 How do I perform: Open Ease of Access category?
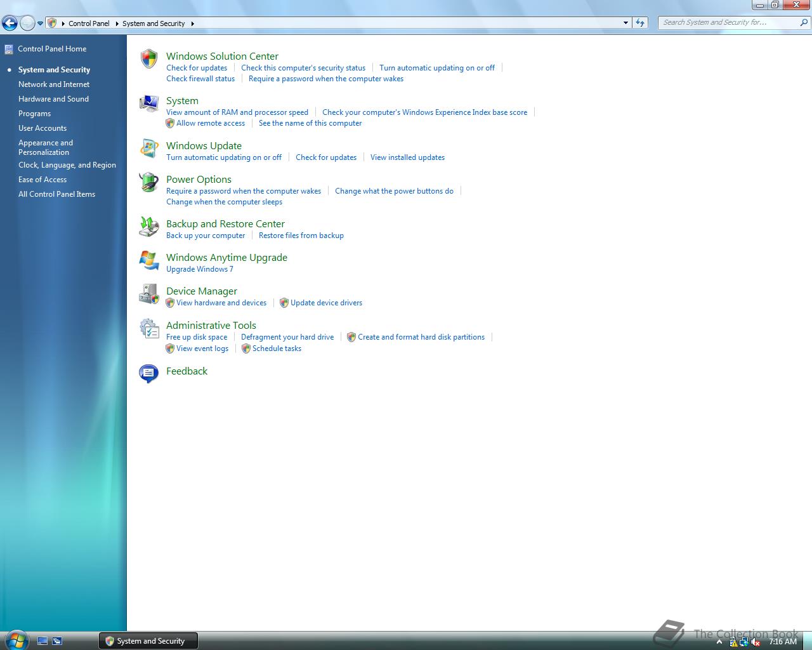click(43, 180)
